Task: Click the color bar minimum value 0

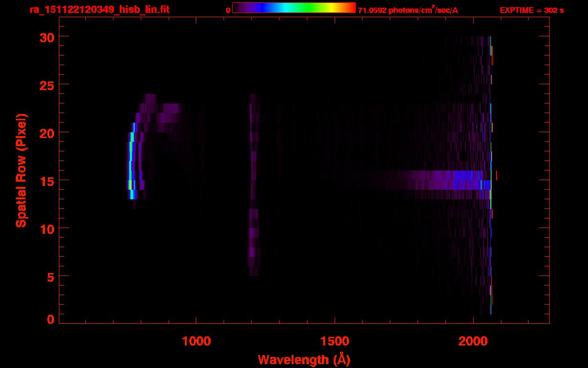Action: click(228, 10)
